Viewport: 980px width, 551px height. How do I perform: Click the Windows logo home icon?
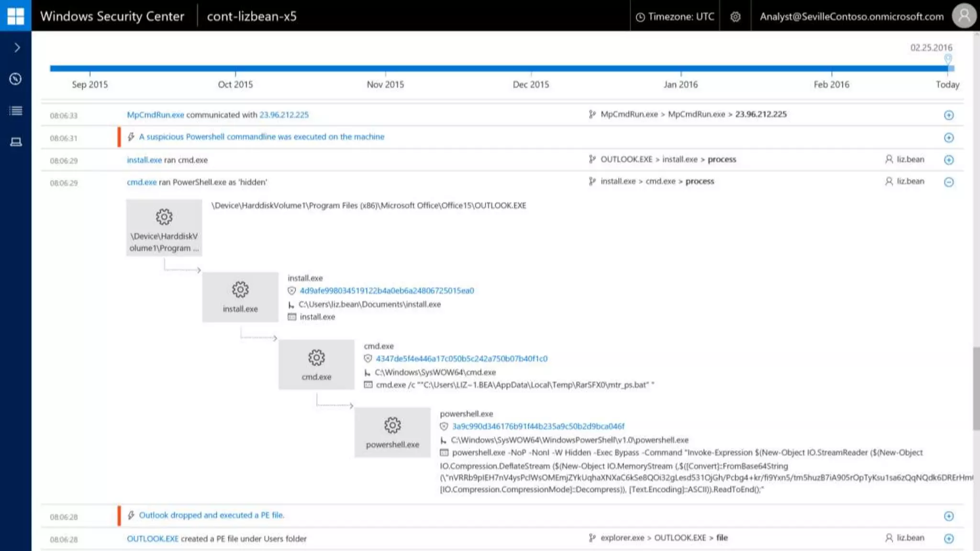(15, 16)
